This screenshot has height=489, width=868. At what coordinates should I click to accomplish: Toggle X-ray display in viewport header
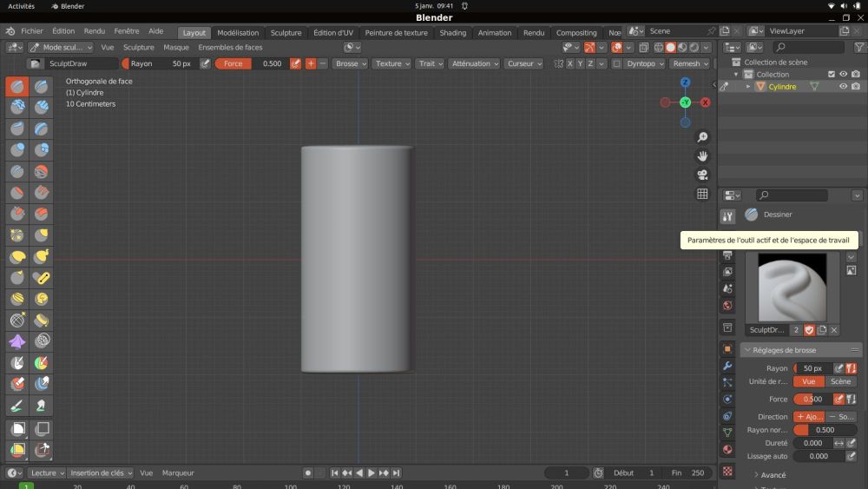644,48
